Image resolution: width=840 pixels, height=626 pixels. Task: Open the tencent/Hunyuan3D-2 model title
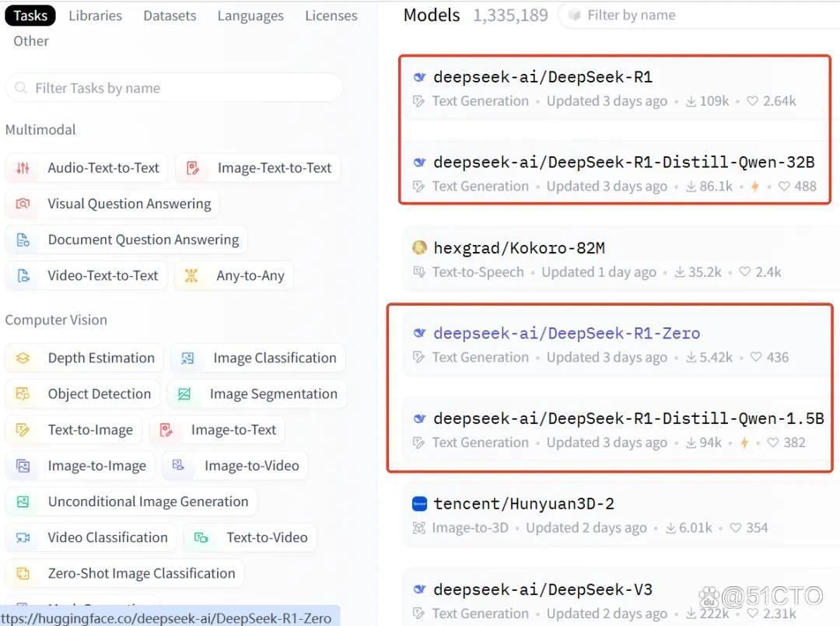(524, 504)
